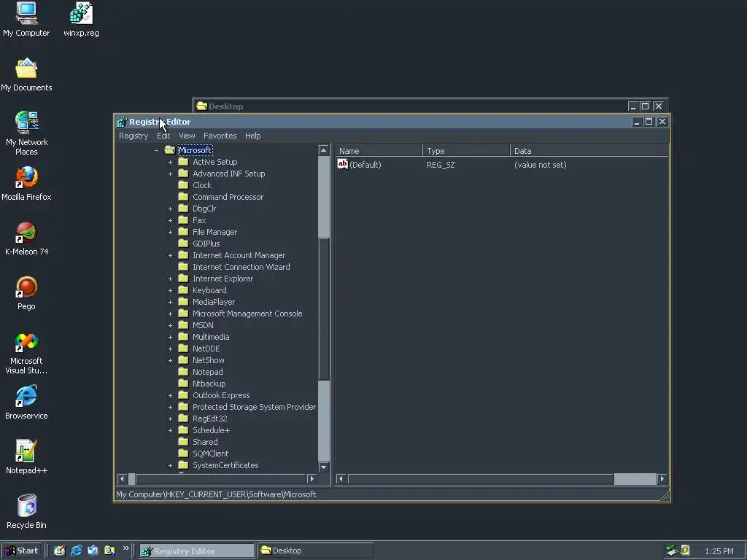The width and height of the screenshot is (747, 560).
Task: Click the second system tray icon
Action: tap(685, 551)
